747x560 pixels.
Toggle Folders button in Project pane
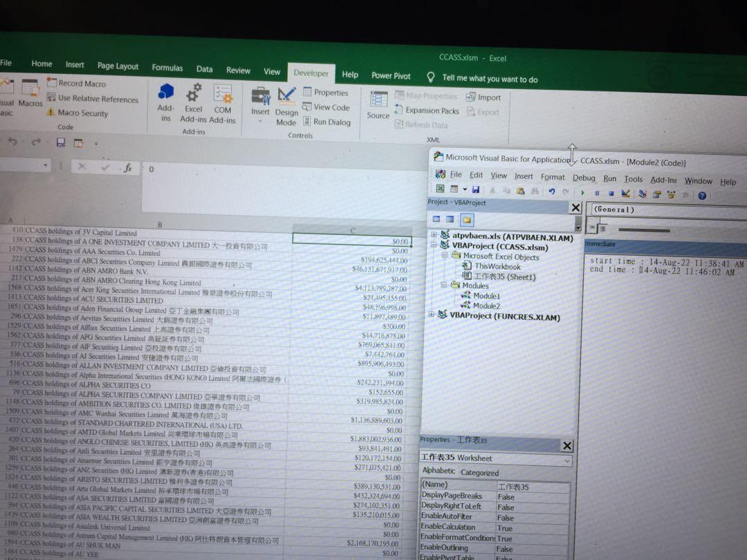(466, 220)
